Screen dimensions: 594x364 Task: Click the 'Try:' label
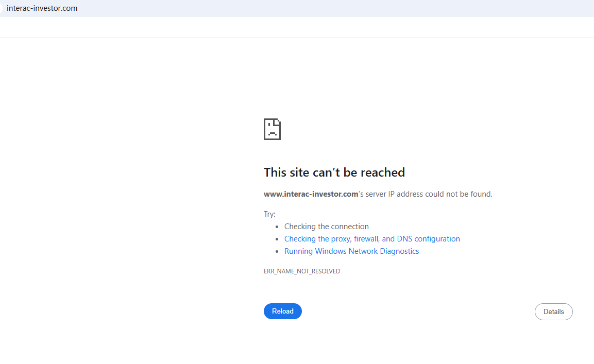point(269,214)
